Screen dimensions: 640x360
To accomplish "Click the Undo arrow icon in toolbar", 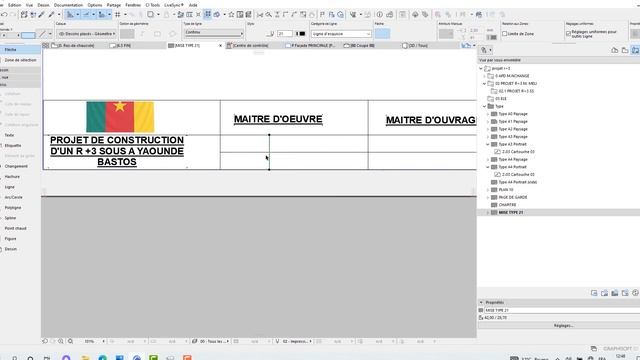I will tap(4, 15).
